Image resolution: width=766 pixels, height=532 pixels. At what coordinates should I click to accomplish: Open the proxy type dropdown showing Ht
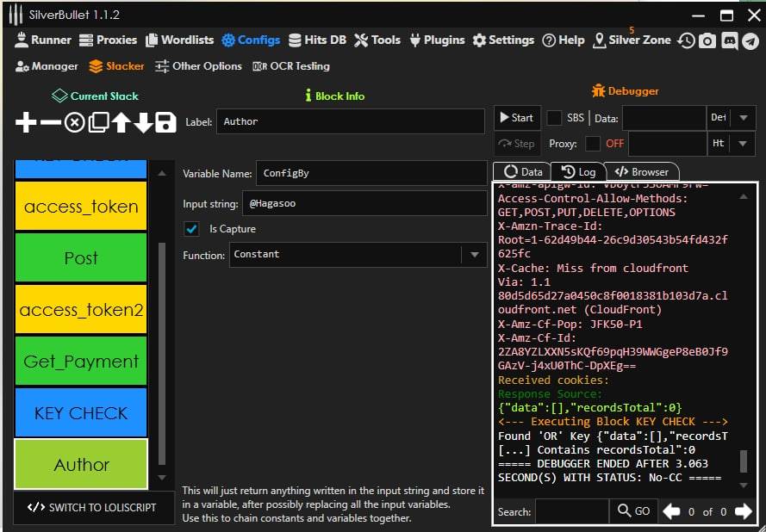(x=743, y=144)
